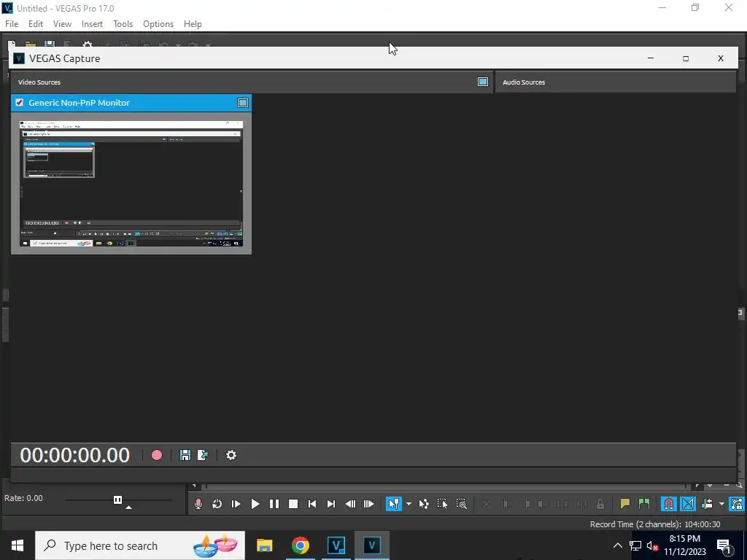The width and height of the screenshot is (747, 560).
Task: Toggle loop playback in transport bar
Action: [x=217, y=504]
